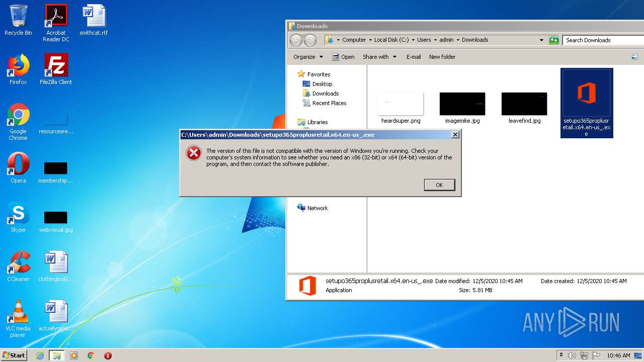Expand the Organize dropdown menu

pos(308,57)
